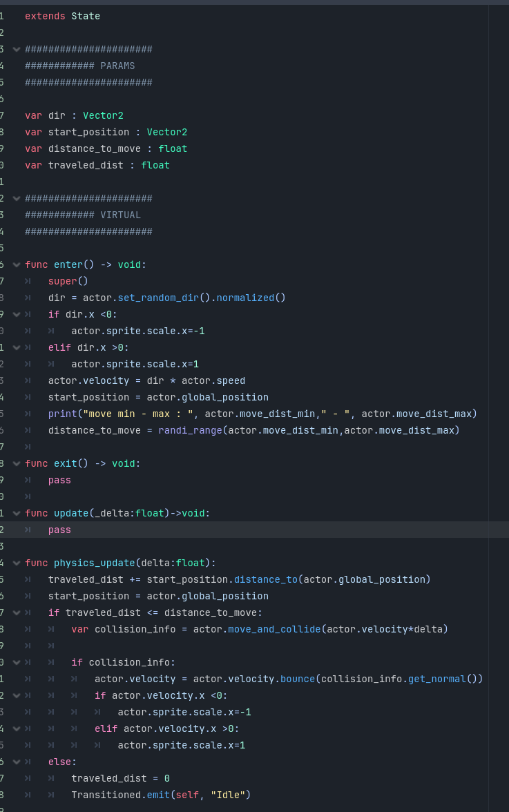Click the 'super()' call

pyautogui.click(x=68, y=281)
